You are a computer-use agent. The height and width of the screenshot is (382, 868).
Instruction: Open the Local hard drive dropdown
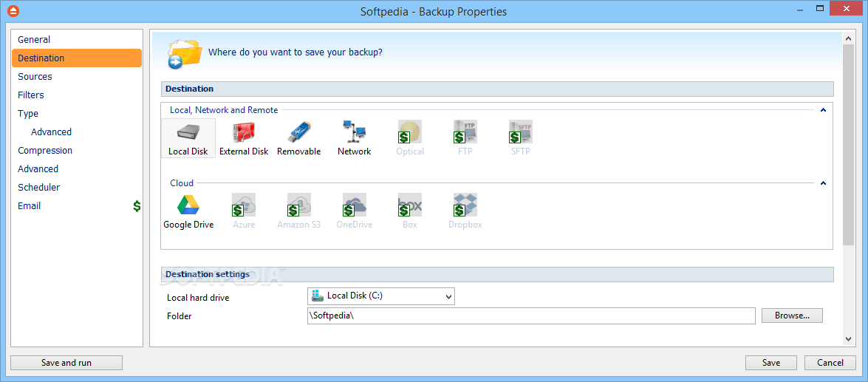tap(381, 296)
